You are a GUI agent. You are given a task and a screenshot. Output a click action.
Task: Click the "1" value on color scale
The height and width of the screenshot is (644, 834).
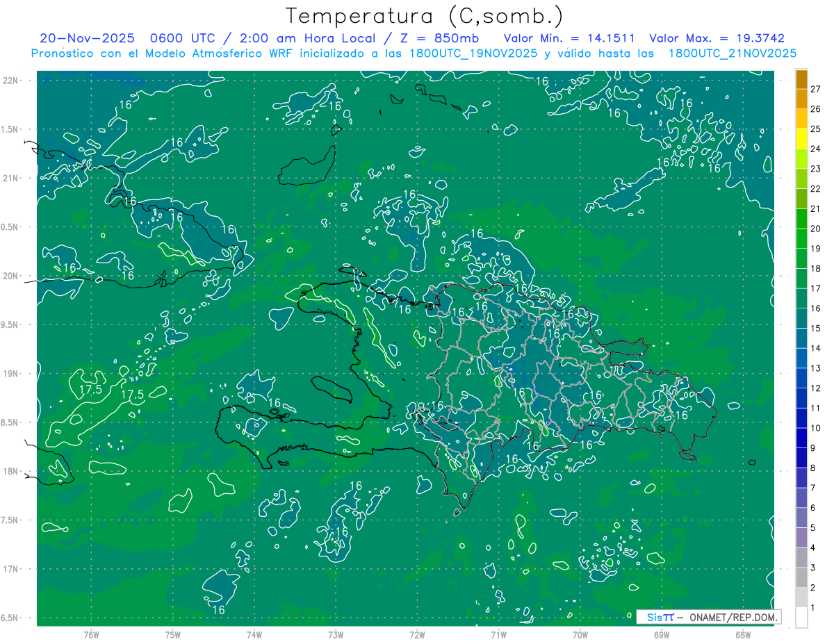[813, 608]
